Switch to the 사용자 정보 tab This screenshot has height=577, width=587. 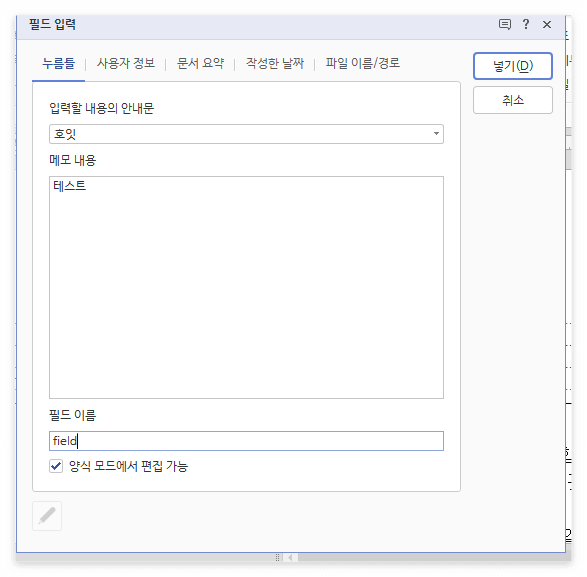click(x=126, y=64)
